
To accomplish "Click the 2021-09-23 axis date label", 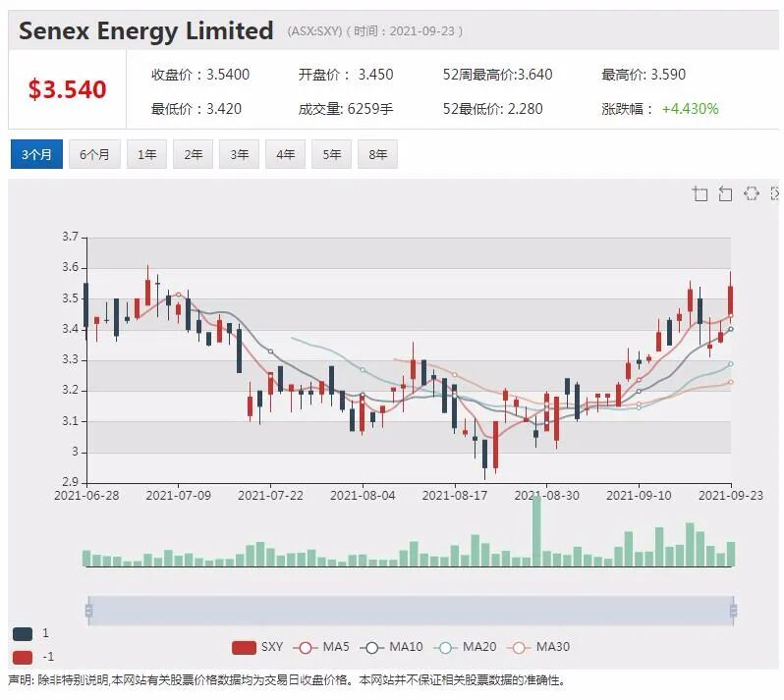I will [731, 496].
